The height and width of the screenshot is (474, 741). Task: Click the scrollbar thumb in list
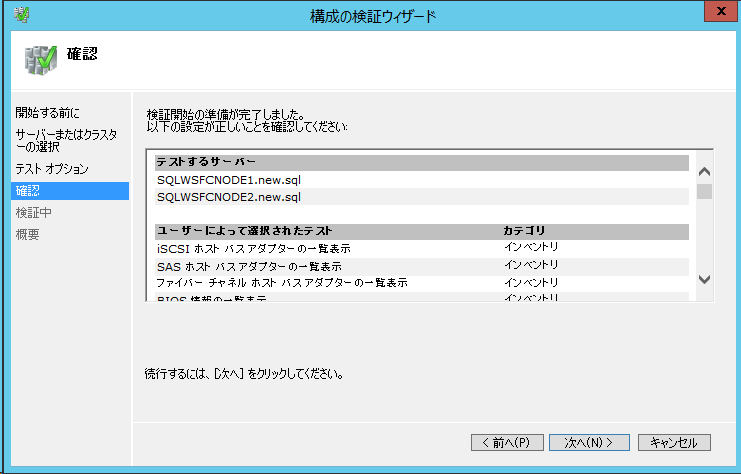click(704, 191)
